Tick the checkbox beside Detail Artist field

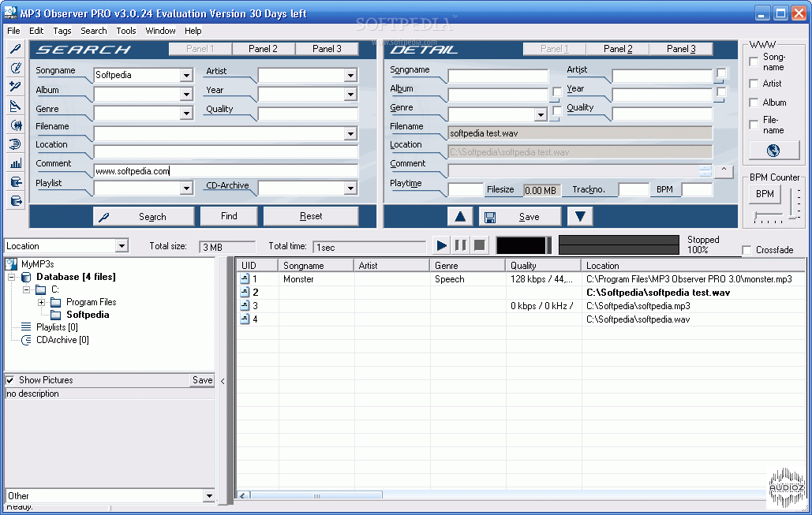[x=721, y=73]
